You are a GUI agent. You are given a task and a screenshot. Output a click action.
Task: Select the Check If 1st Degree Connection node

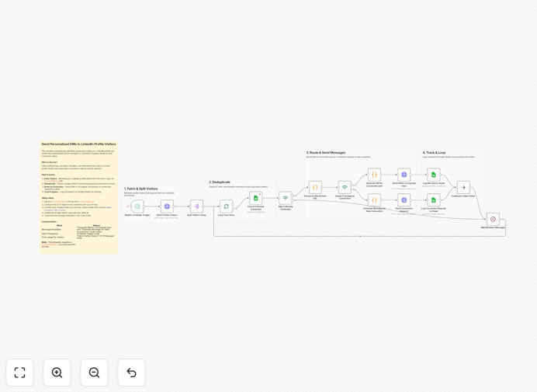[345, 187]
